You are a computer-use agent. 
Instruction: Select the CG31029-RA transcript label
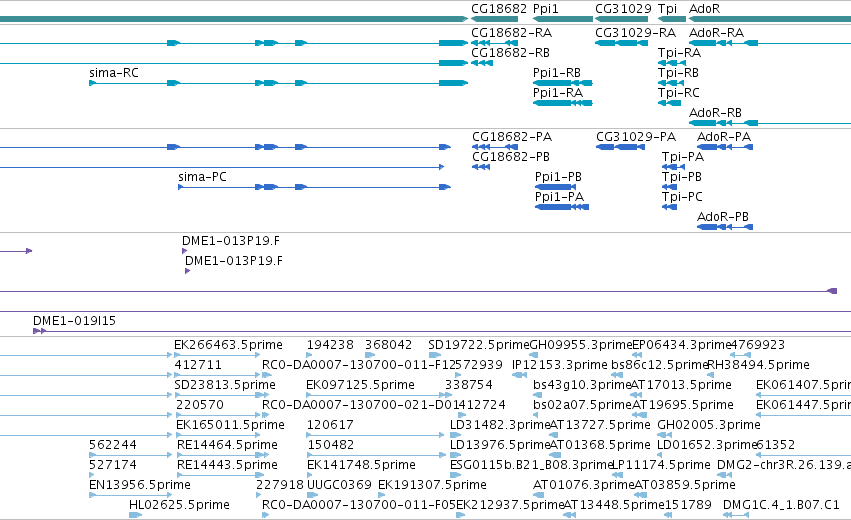636,33
